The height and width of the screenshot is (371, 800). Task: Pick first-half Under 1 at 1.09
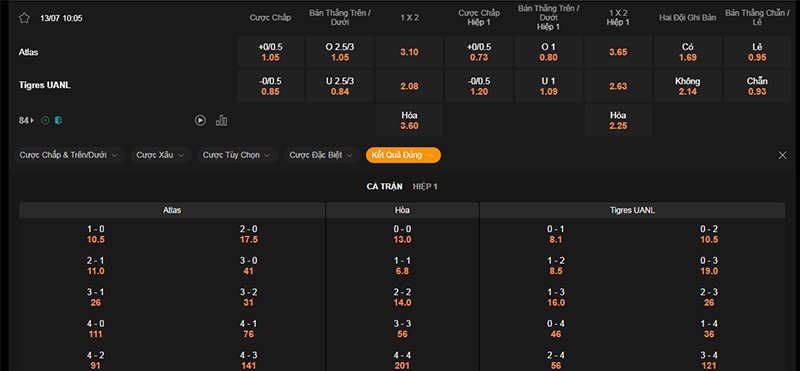click(548, 86)
